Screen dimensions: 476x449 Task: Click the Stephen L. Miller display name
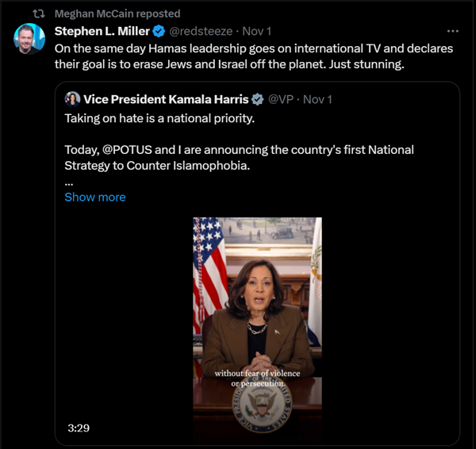pyautogui.click(x=101, y=31)
